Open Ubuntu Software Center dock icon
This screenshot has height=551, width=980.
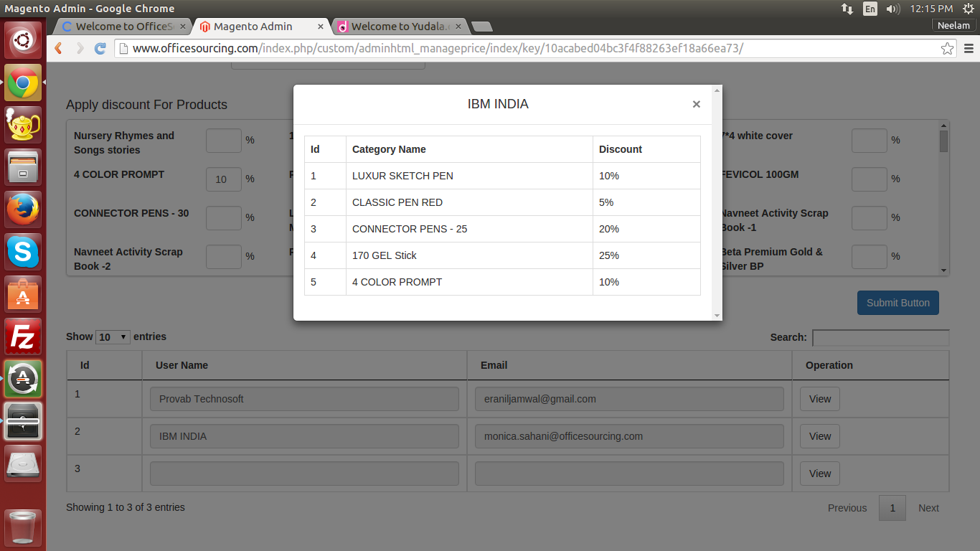[23, 294]
